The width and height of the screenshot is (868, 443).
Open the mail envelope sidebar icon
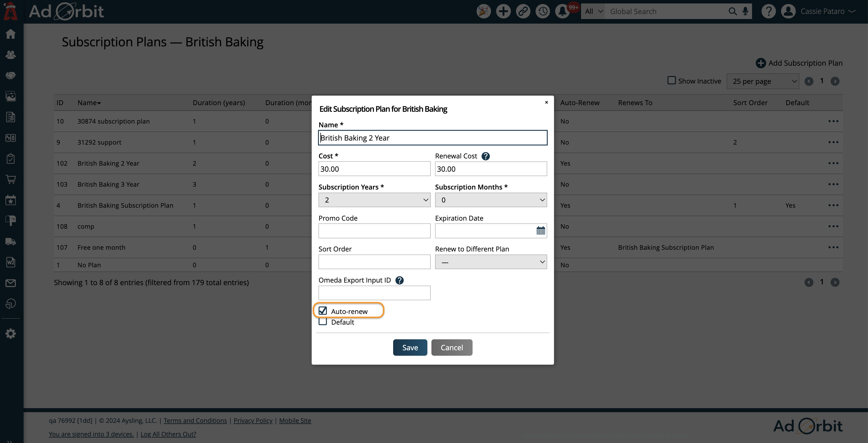coord(10,283)
